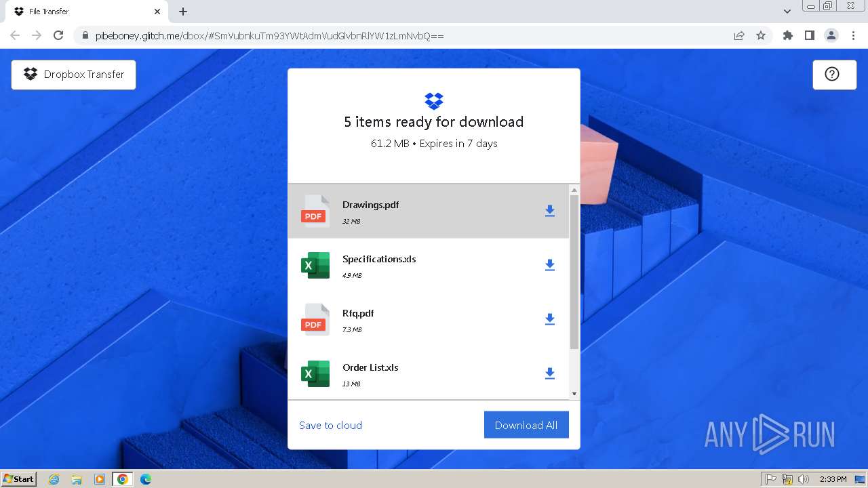The image size is (868, 488).
Task: Select the File Transfer browser tab
Action: tap(88, 12)
